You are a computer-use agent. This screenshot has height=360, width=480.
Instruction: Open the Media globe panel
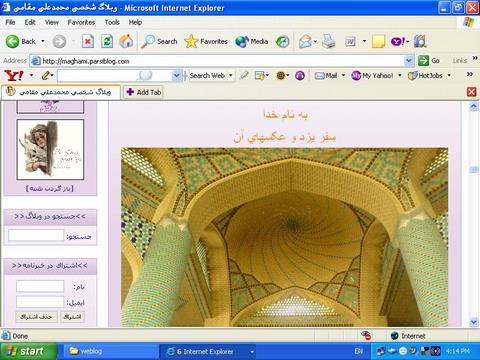pyautogui.click(x=252, y=41)
